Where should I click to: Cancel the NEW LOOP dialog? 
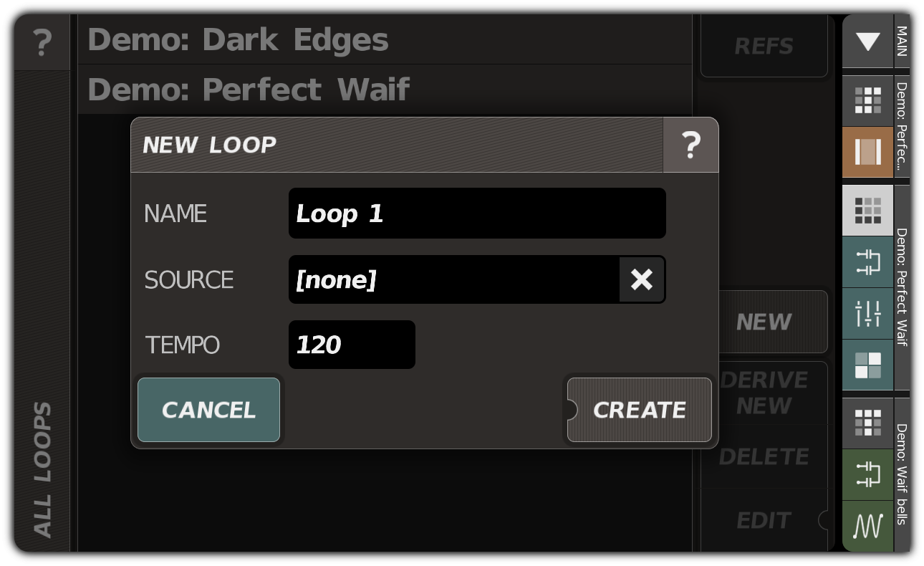[x=208, y=410]
